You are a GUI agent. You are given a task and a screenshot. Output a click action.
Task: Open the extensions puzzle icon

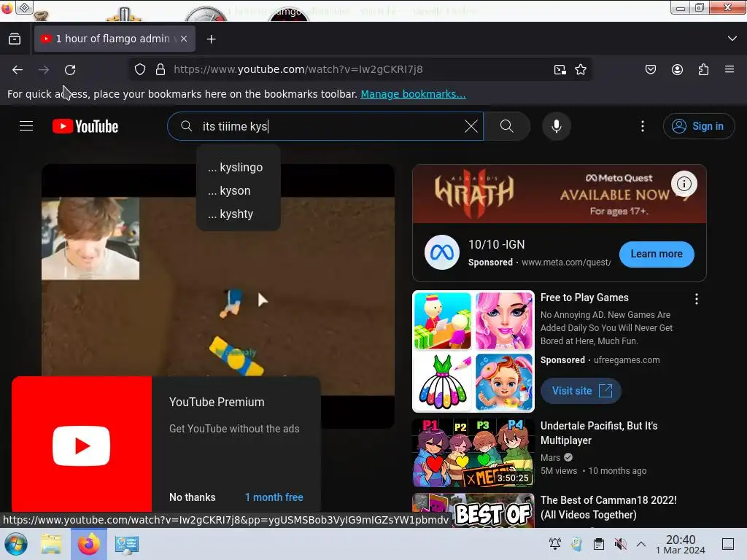tap(704, 69)
